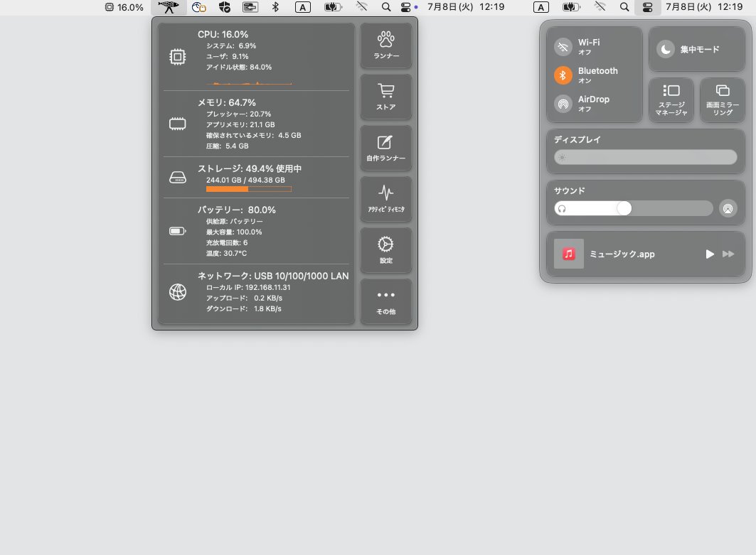This screenshot has width=756, height=555.
Task: Play music in ミュージック.app
Action: click(710, 254)
